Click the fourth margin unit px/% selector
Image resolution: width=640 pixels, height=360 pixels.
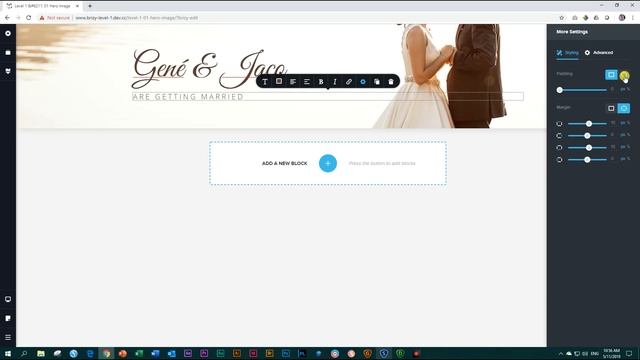(x=625, y=159)
